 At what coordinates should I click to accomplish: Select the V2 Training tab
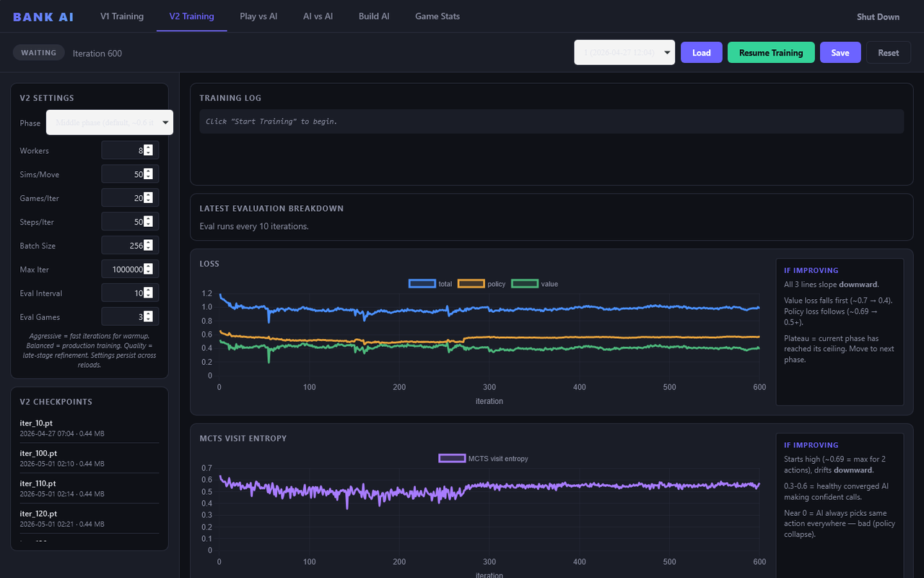point(191,16)
